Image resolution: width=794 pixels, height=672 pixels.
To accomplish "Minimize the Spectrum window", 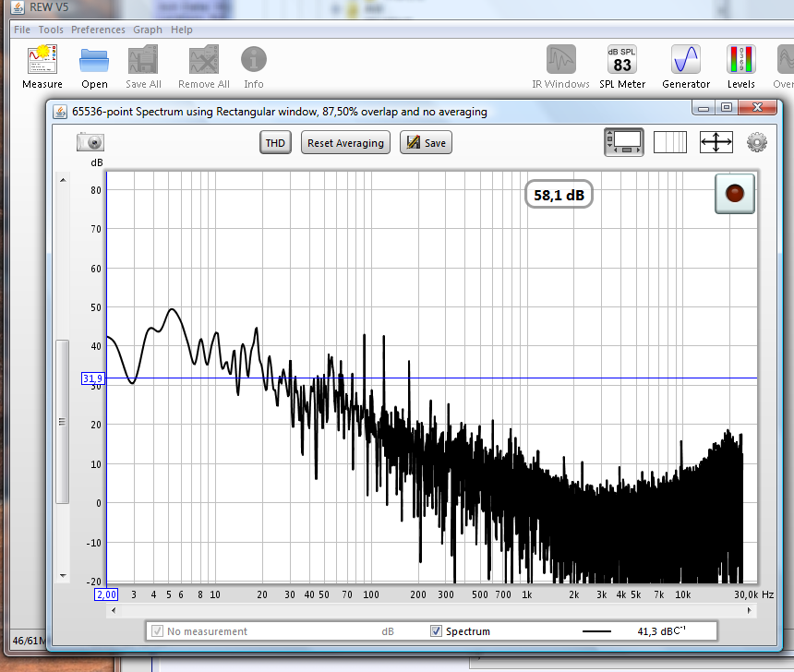I will [703, 108].
